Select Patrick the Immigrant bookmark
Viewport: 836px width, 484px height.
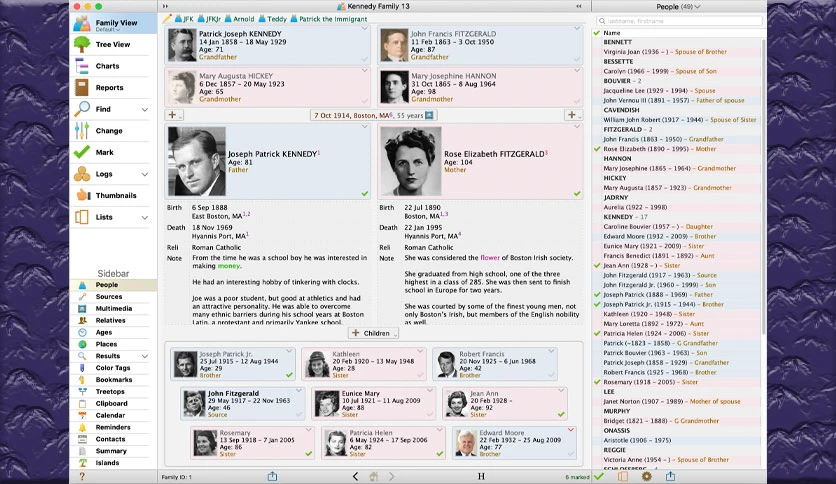coord(328,19)
